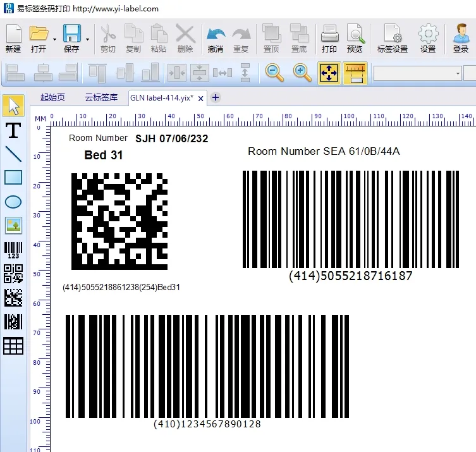Pick the Ellipse shape tool
This screenshot has height=452, width=476.
[x=13, y=202]
